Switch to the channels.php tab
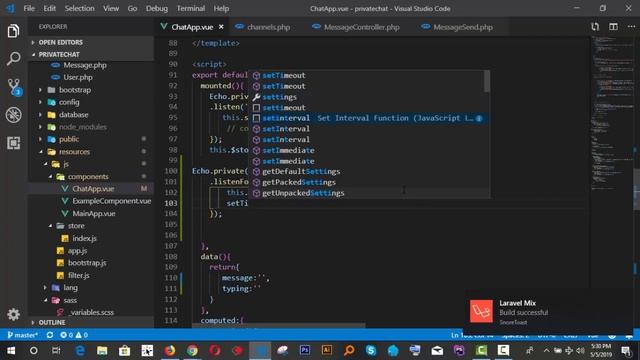 click(x=263, y=27)
